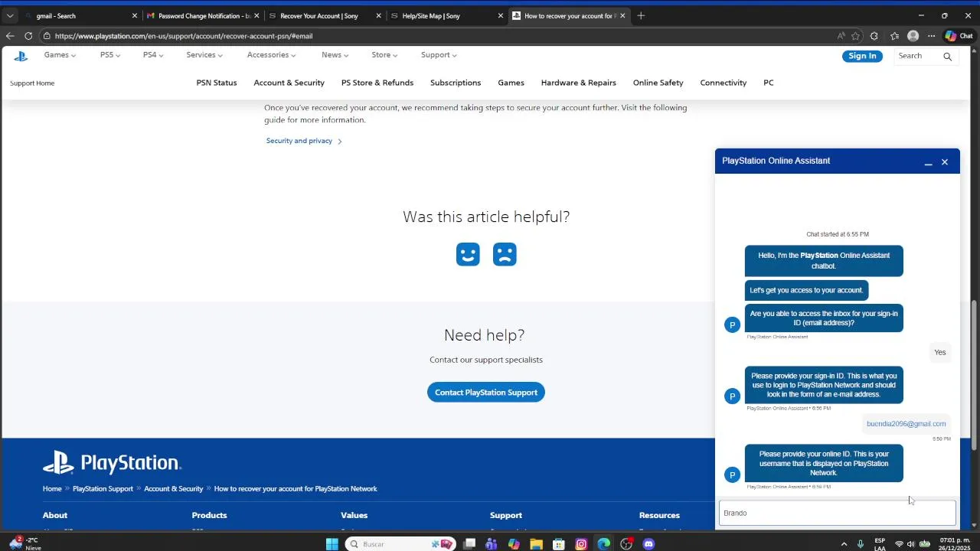Switch to Help/Site Map Sony tab
This screenshot has height=551, width=980.
coord(446,15)
